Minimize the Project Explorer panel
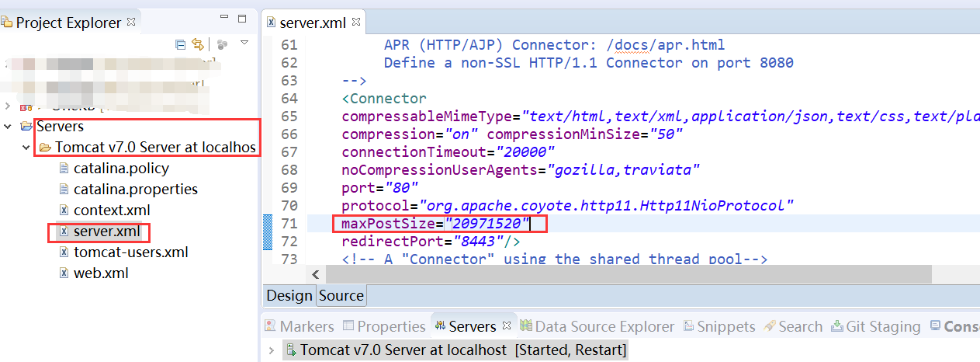 (x=224, y=18)
